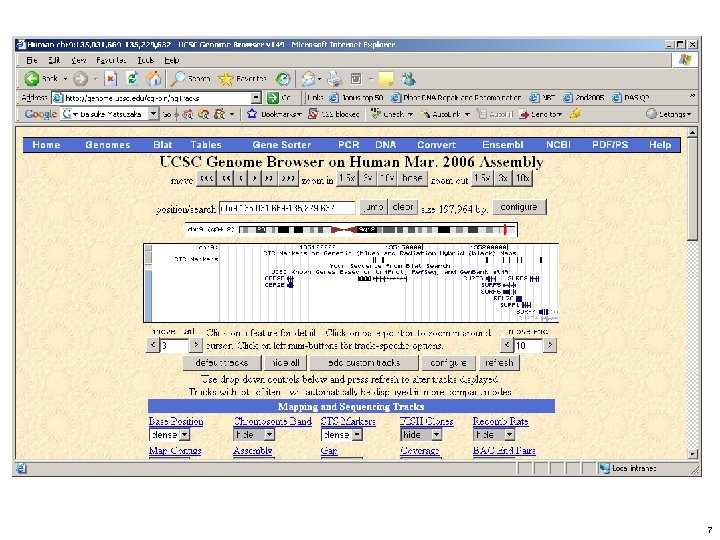Click the page vertical scrollbar thumb

pyautogui.click(x=692, y=188)
